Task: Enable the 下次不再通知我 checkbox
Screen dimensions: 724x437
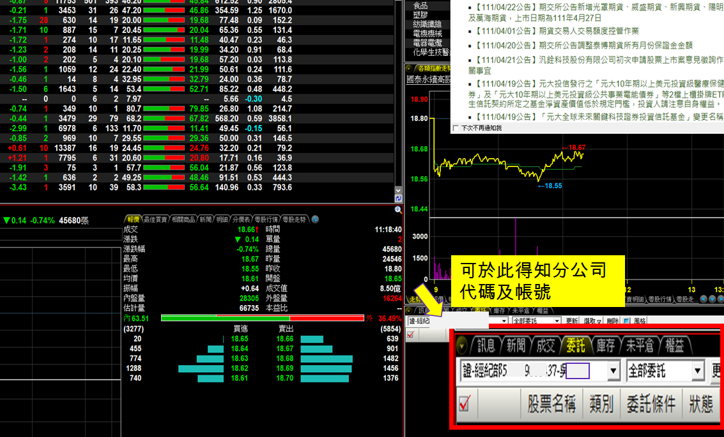Action: (453, 128)
